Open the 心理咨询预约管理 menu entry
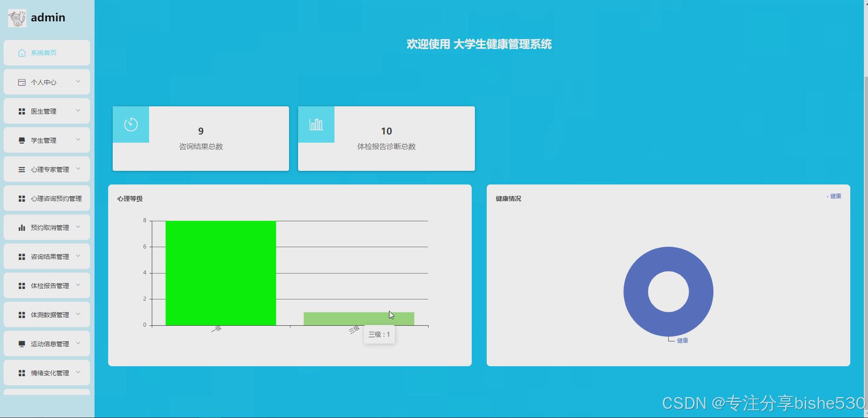 click(x=55, y=198)
